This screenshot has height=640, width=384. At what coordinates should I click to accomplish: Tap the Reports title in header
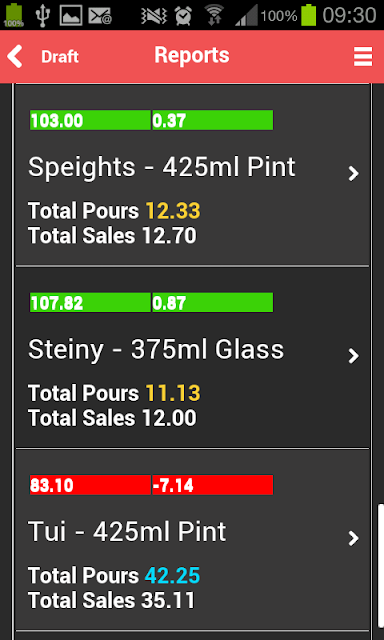pyautogui.click(x=192, y=55)
